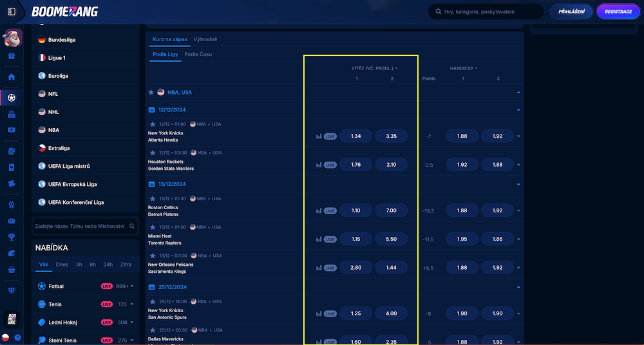The height and width of the screenshot is (345, 644).
Task: Focus the team or championship search field
Action: click(80, 227)
